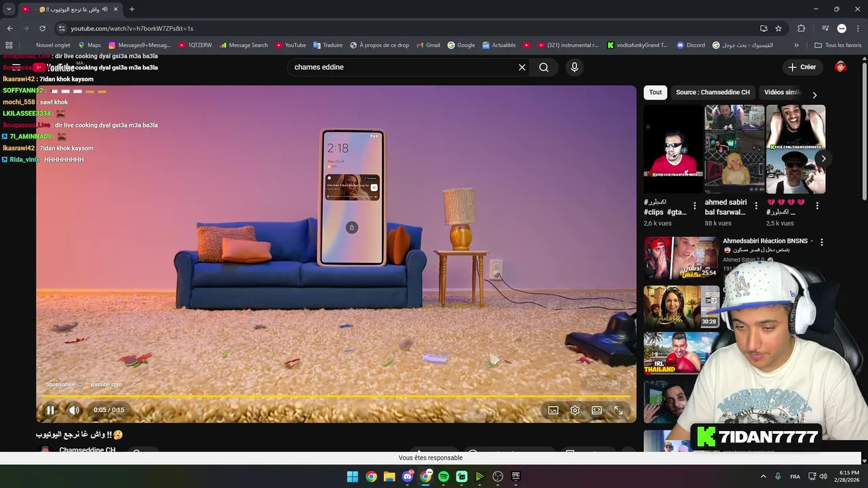
Task: Open File Explorer from the taskbar
Action: click(x=389, y=476)
